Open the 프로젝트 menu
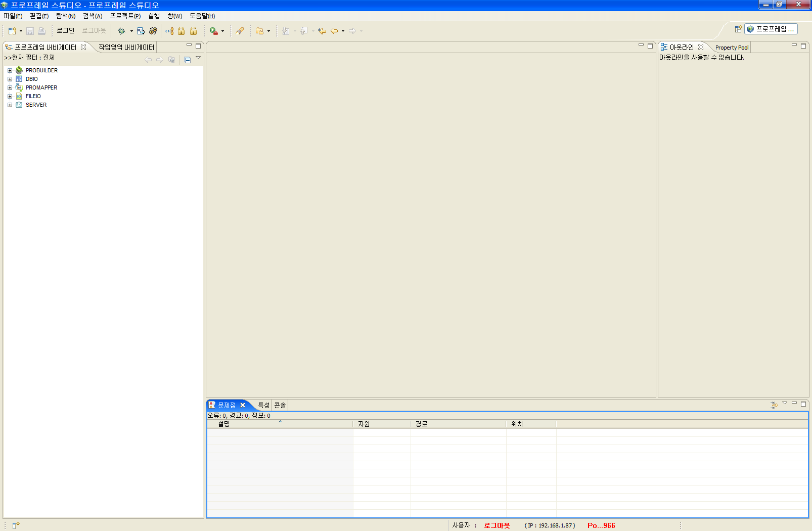This screenshot has width=812, height=531. (124, 16)
